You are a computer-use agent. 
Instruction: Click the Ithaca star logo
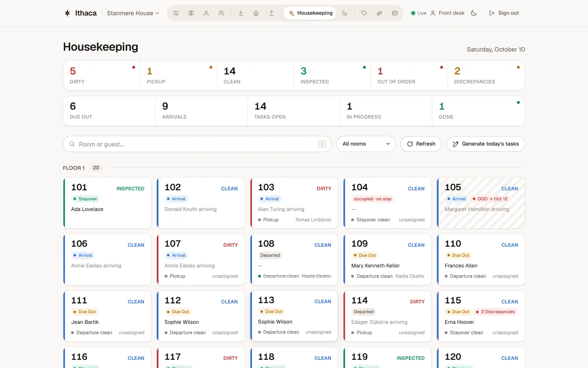click(x=67, y=13)
